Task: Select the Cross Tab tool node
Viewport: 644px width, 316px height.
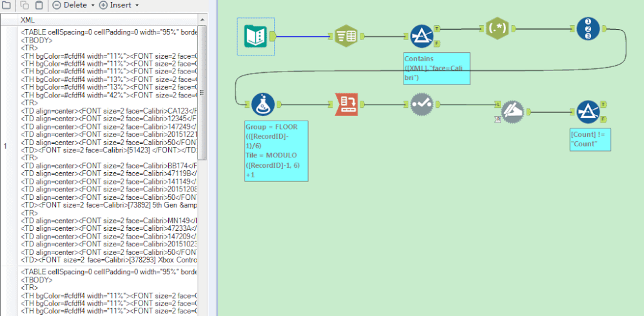Action: tap(347, 104)
